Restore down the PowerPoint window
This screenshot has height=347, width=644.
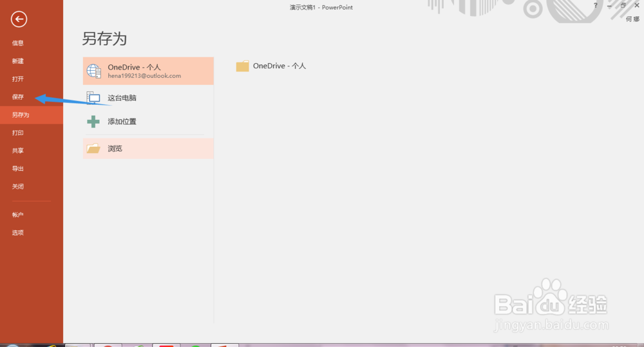(x=623, y=5)
